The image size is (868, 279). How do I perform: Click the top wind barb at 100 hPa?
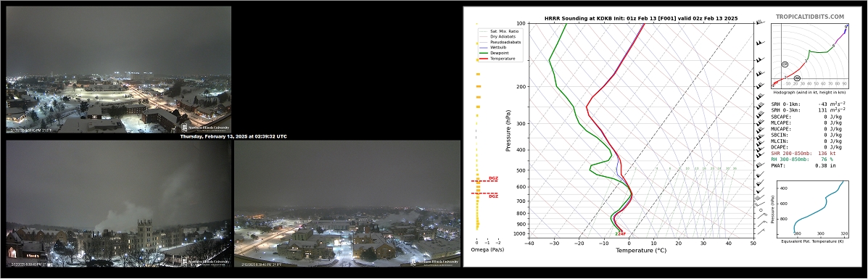click(760, 22)
